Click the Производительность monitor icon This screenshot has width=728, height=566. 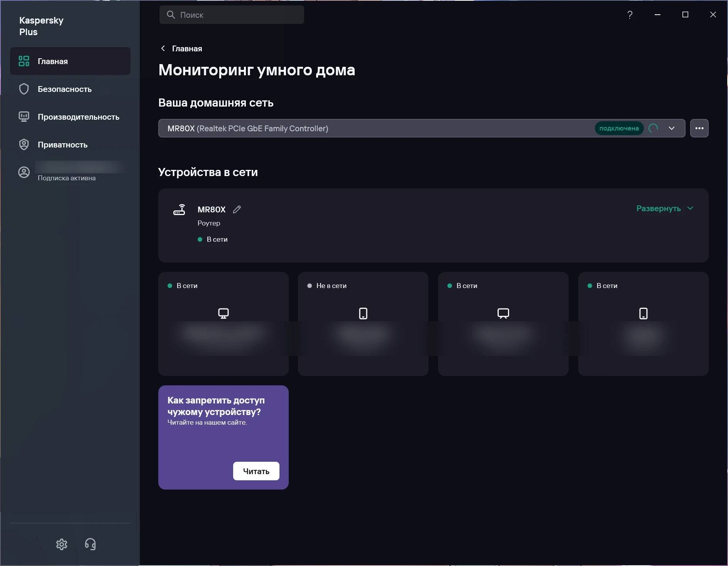[24, 117]
